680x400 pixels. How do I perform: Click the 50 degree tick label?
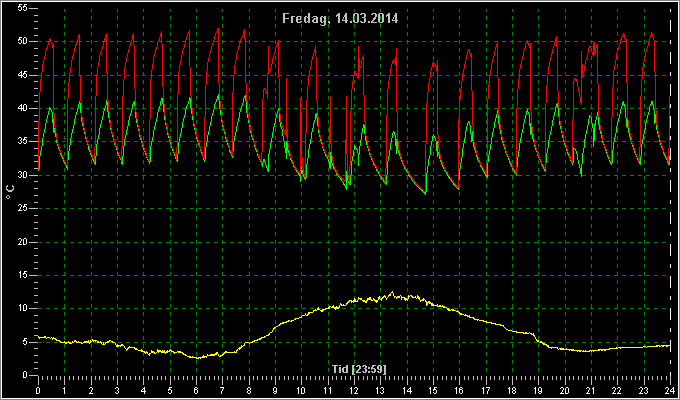tap(23, 42)
